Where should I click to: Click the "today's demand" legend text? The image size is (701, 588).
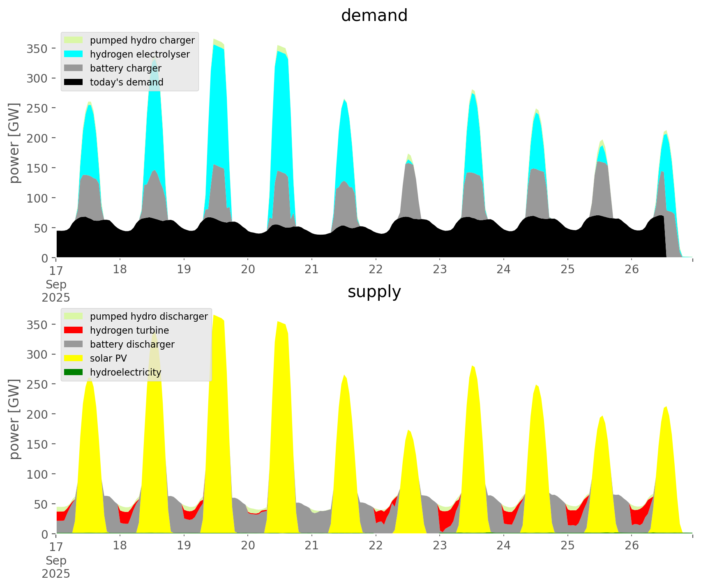coord(127,82)
